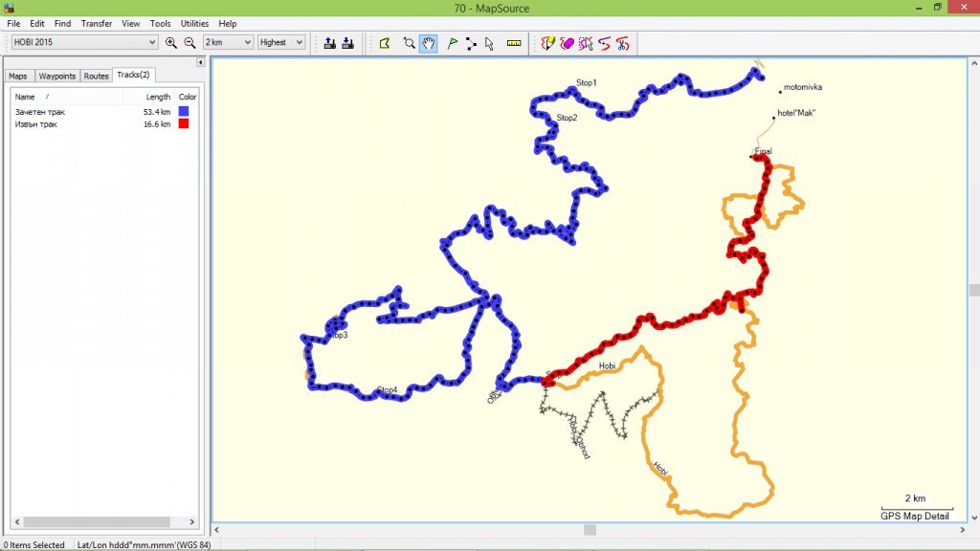Select the Track Select tool

tap(586, 43)
